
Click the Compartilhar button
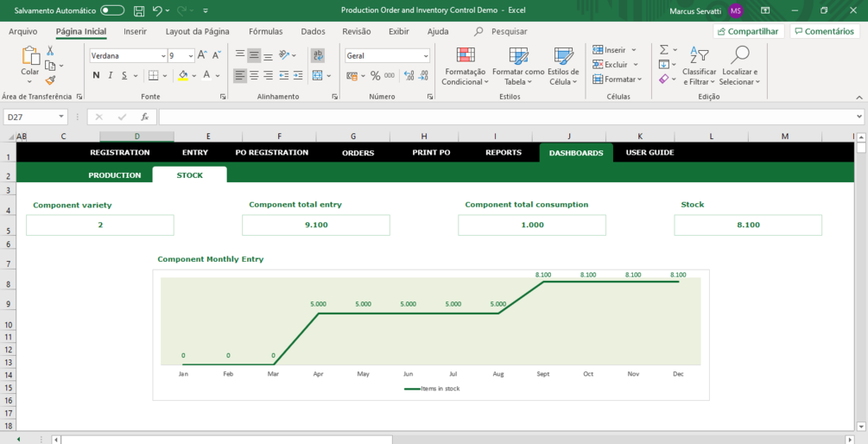tap(749, 32)
